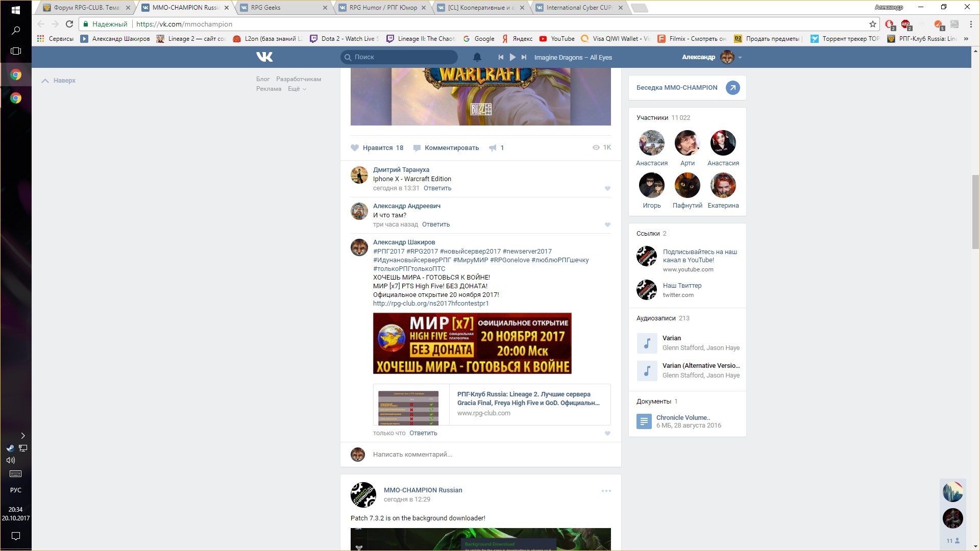Click the VK logo in header
Image resolution: width=980 pixels, height=551 pixels.
click(264, 57)
